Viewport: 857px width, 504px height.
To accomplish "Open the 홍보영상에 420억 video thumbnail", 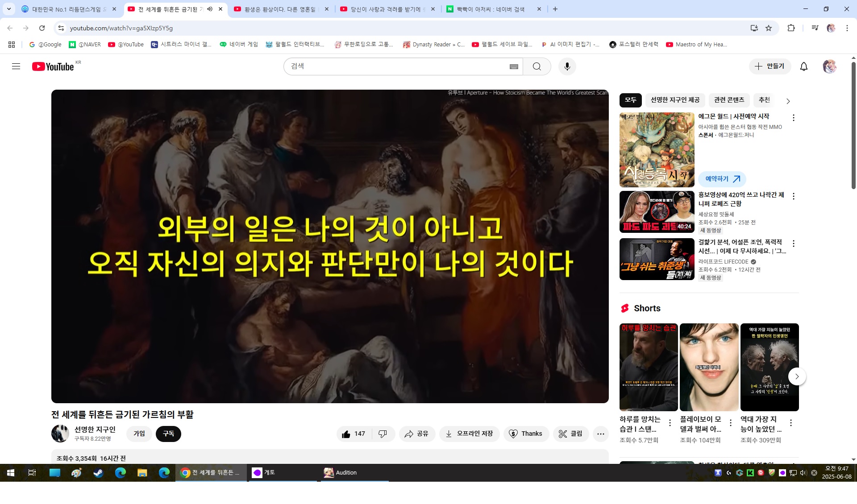I will click(x=657, y=212).
